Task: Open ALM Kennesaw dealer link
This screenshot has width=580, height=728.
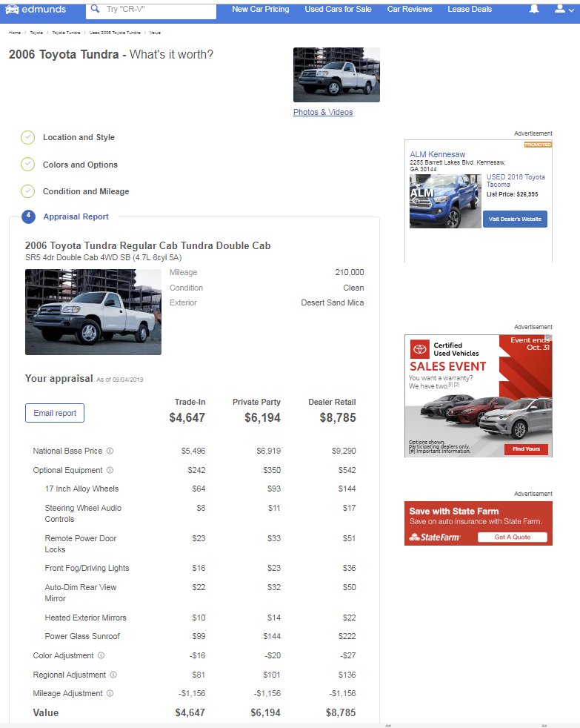Action: (438, 154)
